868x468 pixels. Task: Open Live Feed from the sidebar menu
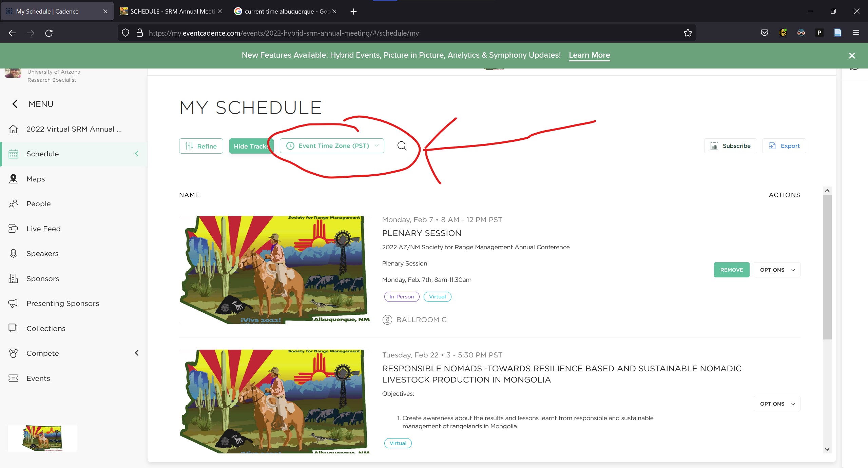pyautogui.click(x=43, y=229)
